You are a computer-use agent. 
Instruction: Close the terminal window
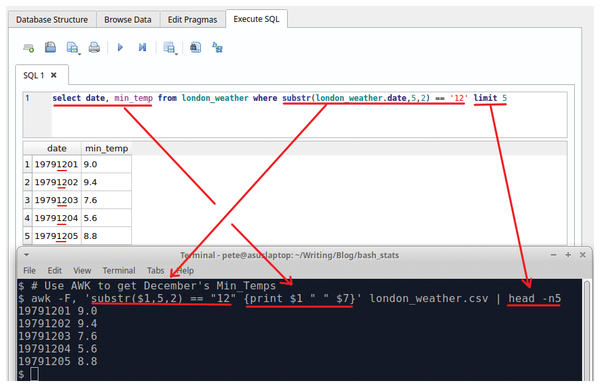point(582,255)
